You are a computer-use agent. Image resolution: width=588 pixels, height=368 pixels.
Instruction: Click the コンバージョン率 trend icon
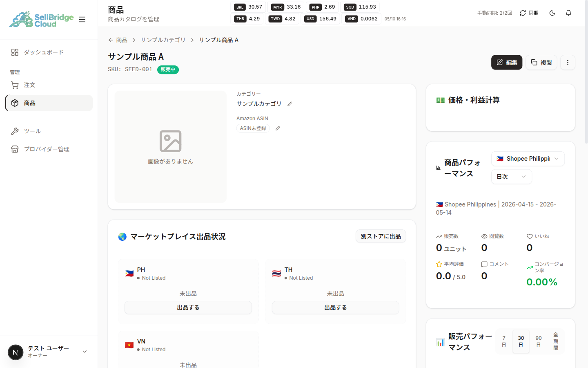click(x=530, y=267)
